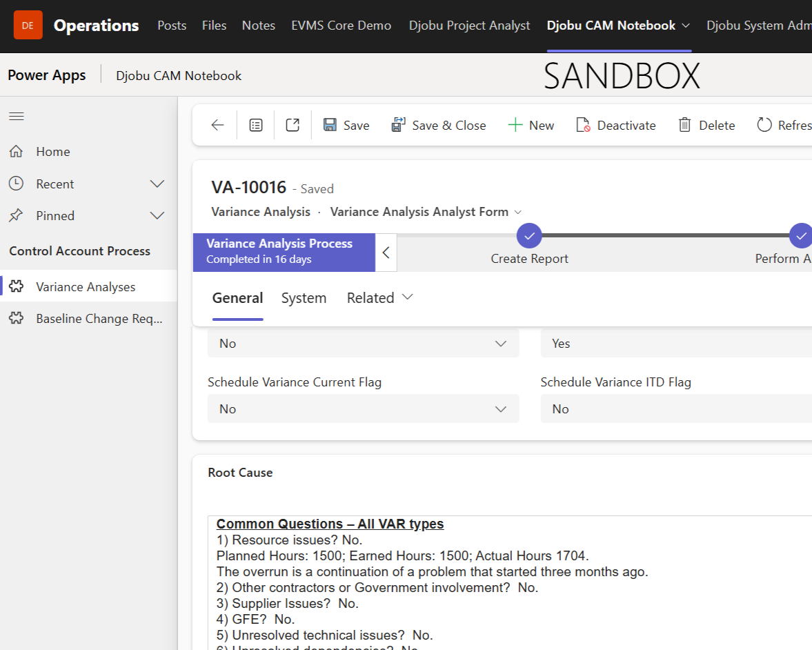Click the Recent sidebar label
Screen dimensions: 812x650
coord(55,184)
